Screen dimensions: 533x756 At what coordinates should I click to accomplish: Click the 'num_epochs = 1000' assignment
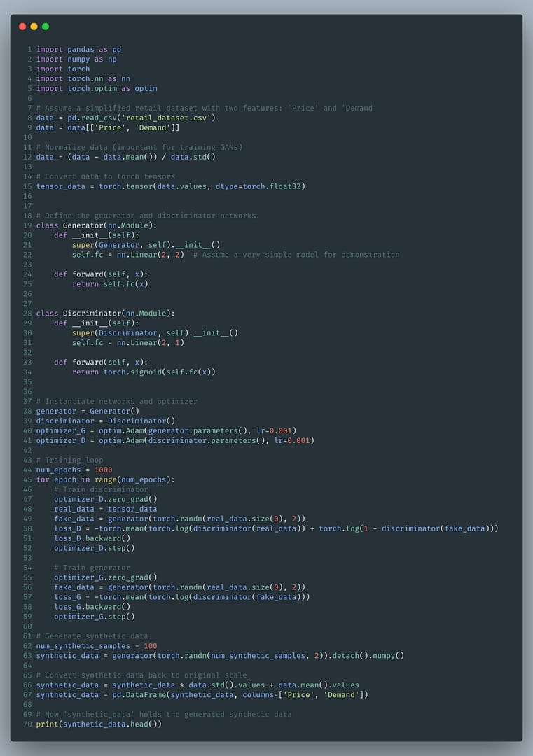click(74, 470)
